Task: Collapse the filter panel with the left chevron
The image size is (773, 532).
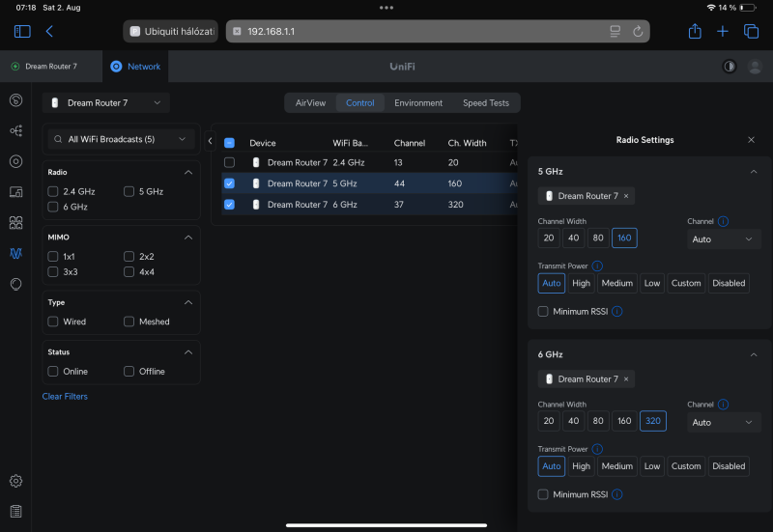Action: coord(210,141)
